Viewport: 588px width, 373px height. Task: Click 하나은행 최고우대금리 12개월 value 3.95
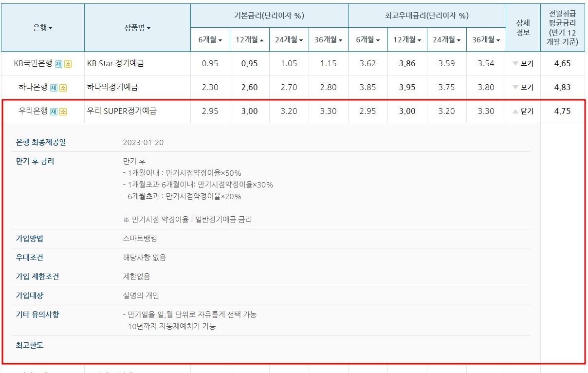(x=407, y=88)
